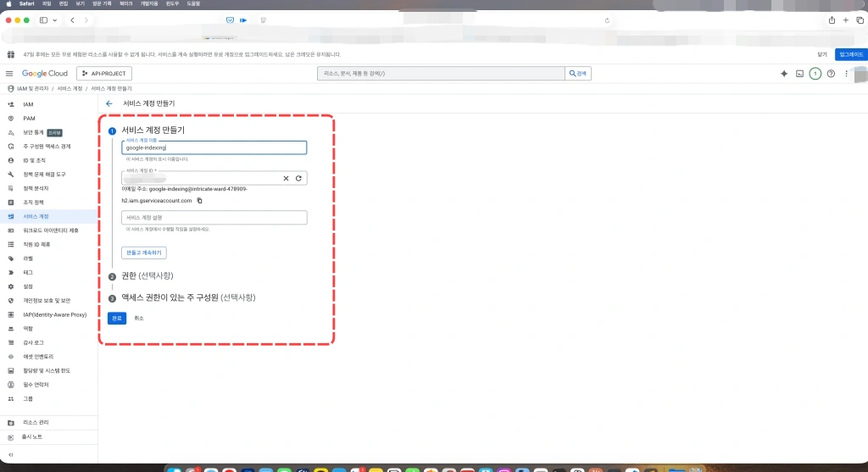
Task: Clear the service account ID field
Action: [x=287, y=179]
